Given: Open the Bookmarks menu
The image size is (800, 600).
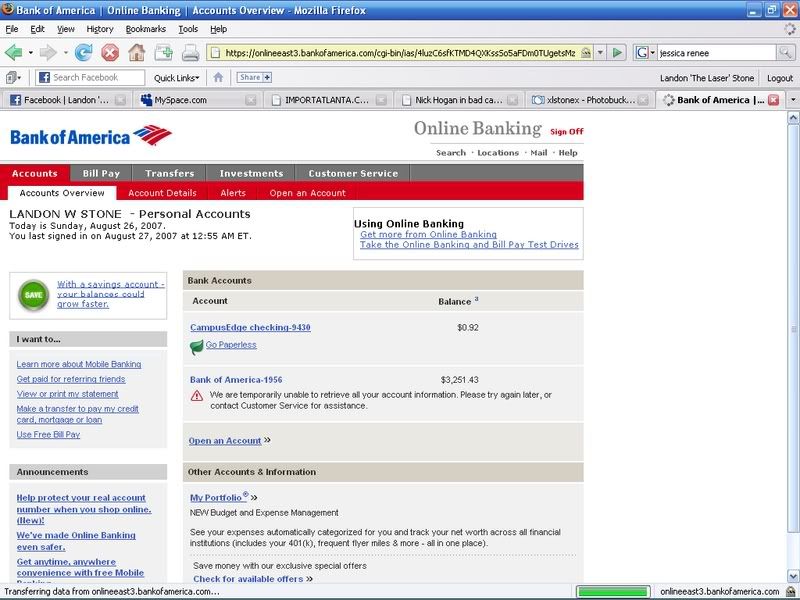Looking at the screenshot, I should point(145,29).
